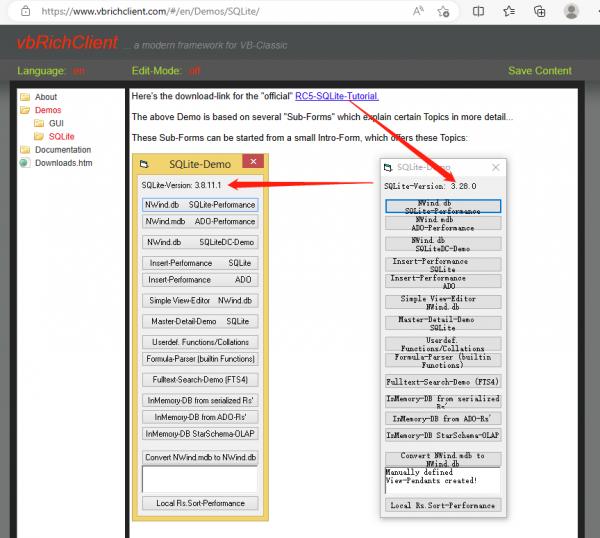Image resolution: width=600 pixels, height=538 pixels.
Task: Toggle Edit-Mode off value
Action: pos(194,71)
